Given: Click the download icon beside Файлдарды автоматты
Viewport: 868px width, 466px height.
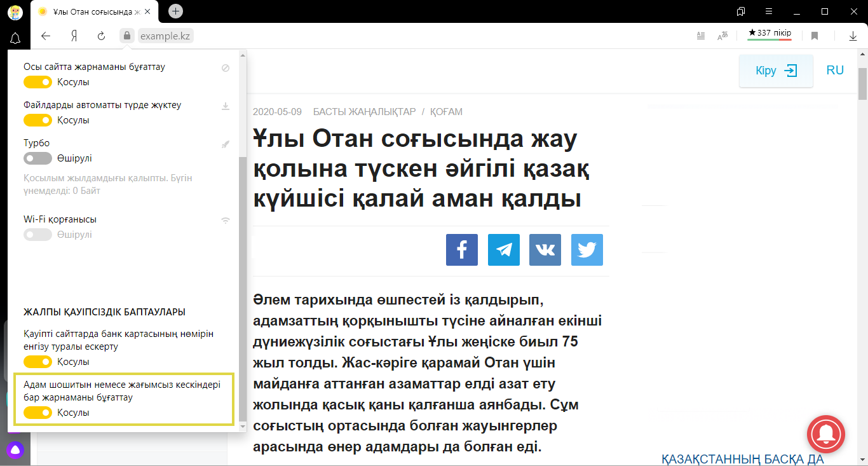Looking at the screenshot, I should 226,106.
